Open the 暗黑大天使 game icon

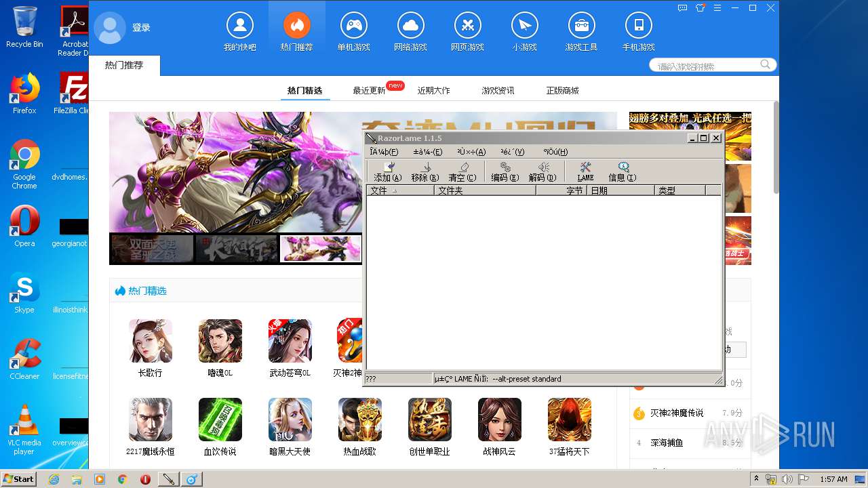point(290,420)
